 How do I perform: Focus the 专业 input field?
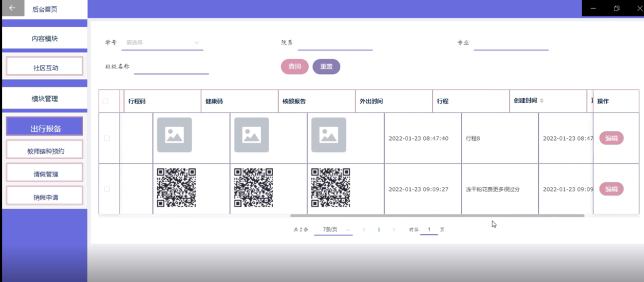tap(511, 43)
